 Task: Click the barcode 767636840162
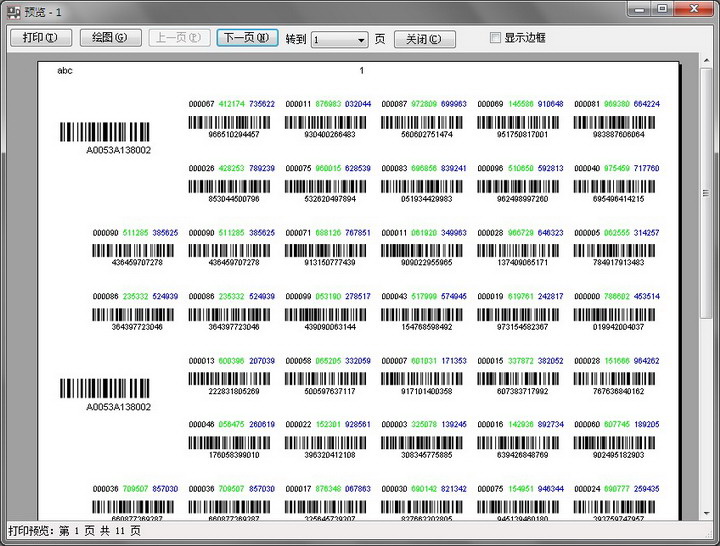(614, 378)
